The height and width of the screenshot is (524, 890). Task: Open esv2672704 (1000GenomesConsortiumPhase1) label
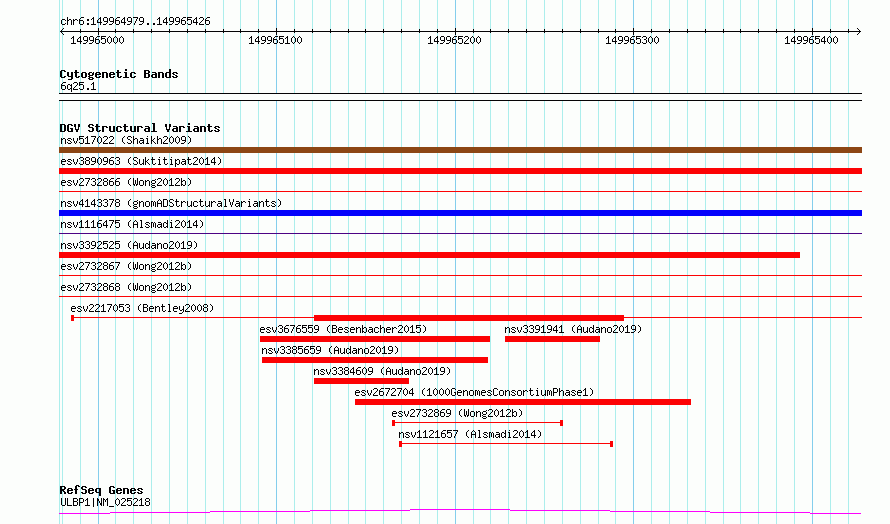coord(474,392)
